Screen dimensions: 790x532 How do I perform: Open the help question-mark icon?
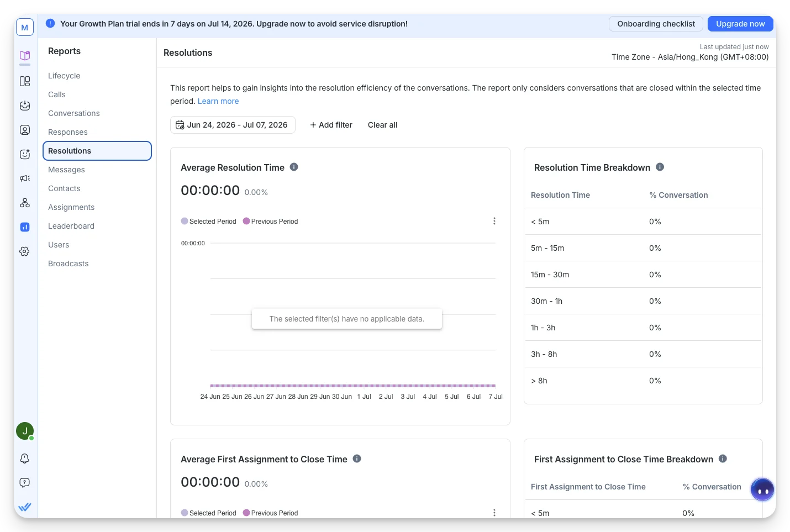tap(25, 483)
